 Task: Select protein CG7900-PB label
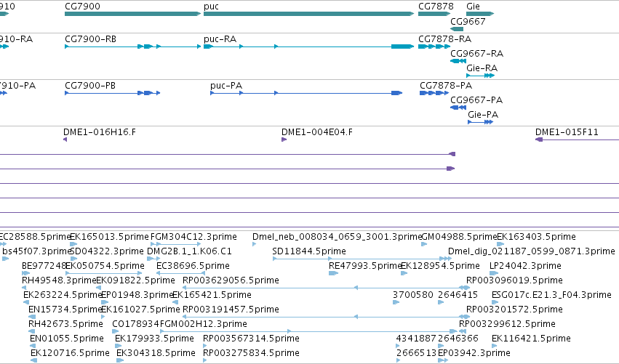tap(90, 86)
